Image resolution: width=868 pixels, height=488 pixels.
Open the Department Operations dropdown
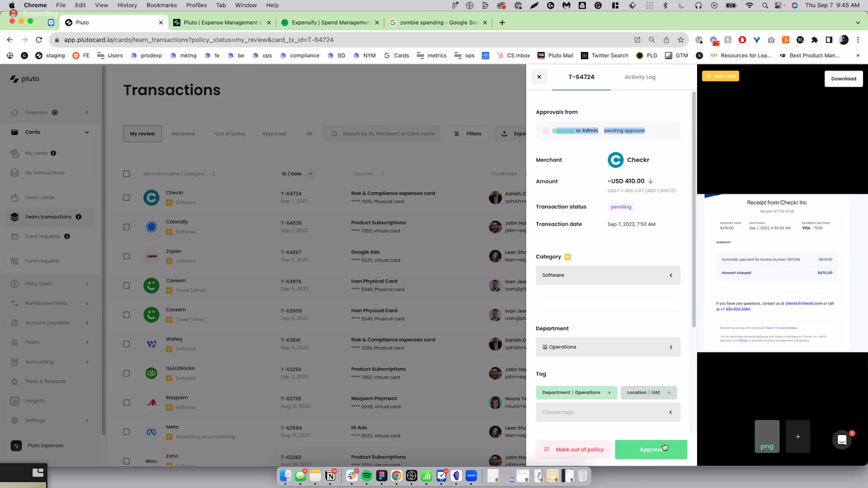coord(608,347)
